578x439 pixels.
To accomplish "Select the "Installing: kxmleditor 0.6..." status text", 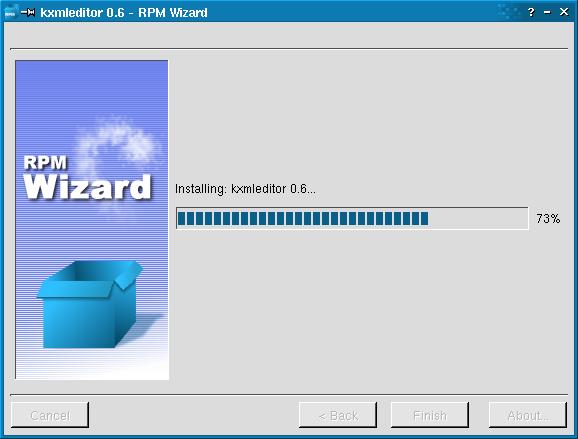I will [x=245, y=189].
